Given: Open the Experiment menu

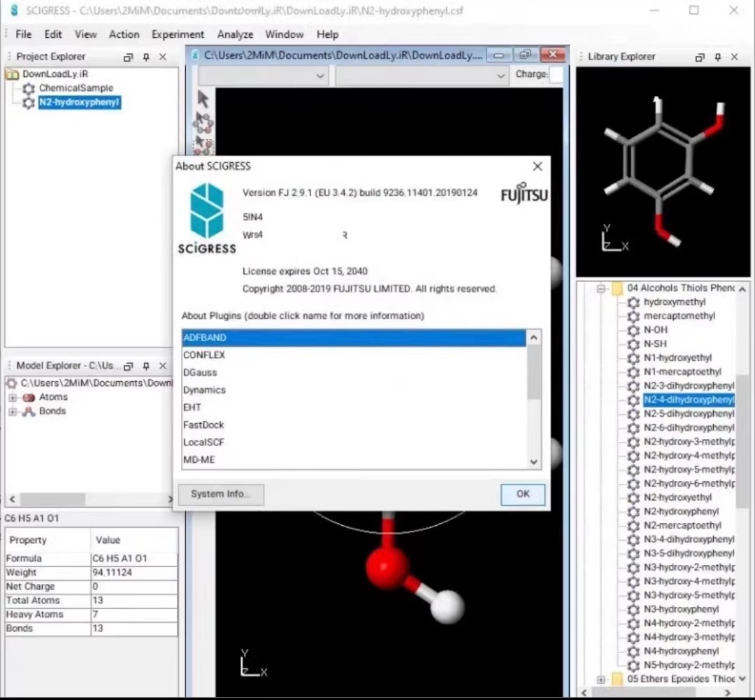Looking at the screenshot, I should [x=178, y=34].
